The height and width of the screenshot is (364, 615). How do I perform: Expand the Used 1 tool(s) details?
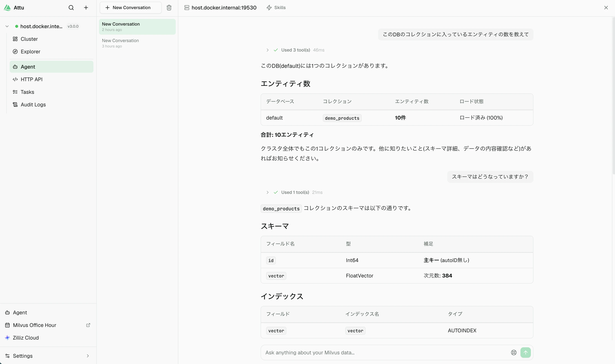(267, 192)
